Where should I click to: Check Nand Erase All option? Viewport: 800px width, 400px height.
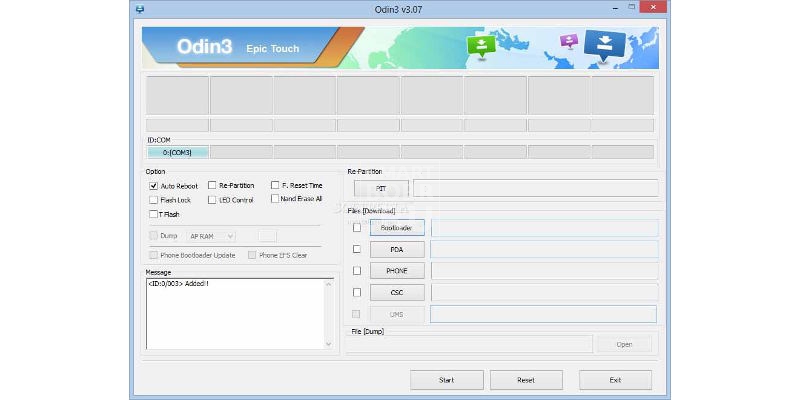(275, 198)
